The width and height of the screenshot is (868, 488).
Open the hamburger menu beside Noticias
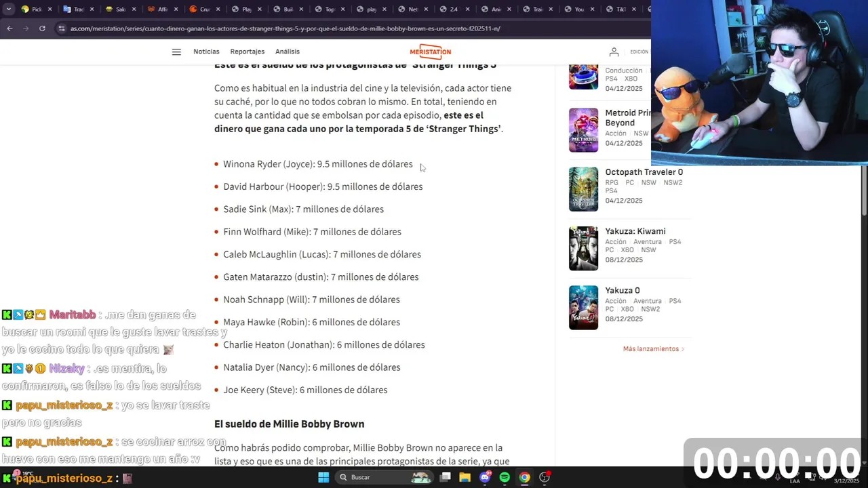(x=176, y=52)
